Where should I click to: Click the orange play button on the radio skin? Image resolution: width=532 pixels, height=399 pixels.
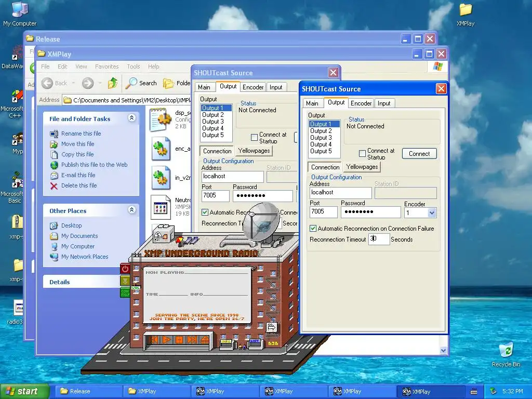pyautogui.click(x=167, y=340)
